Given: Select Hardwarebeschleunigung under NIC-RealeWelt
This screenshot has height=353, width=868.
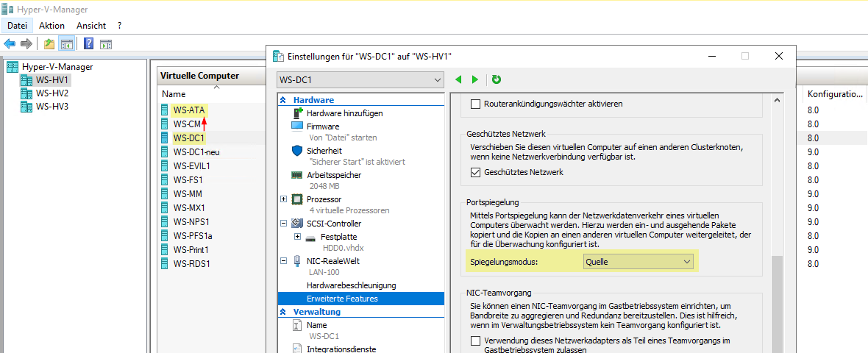Looking at the screenshot, I should pyautogui.click(x=351, y=285).
